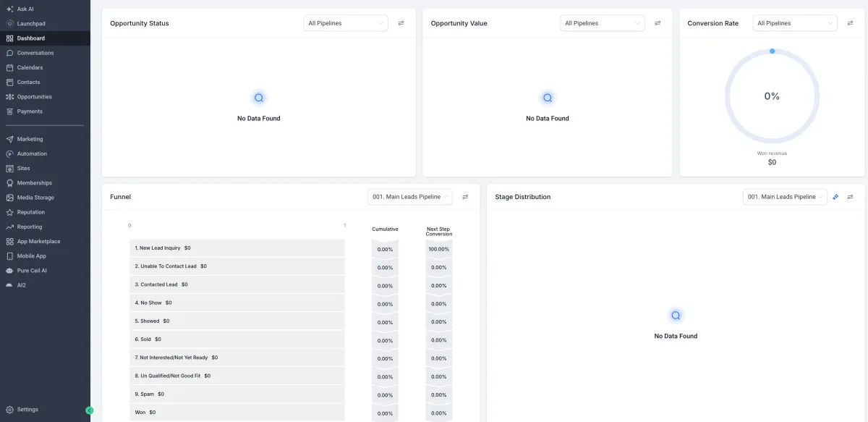868x422 pixels.
Task: Click the Mobile App icon
Action: click(10, 256)
